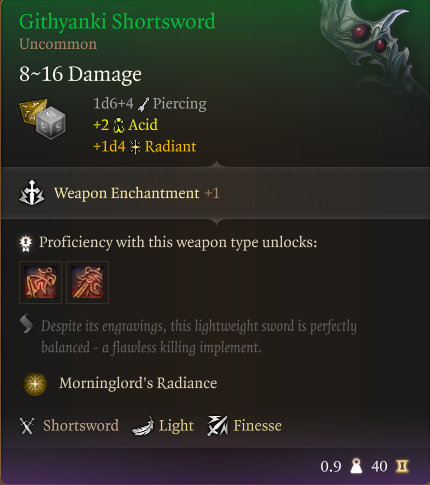Image resolution: width=430 pixels, height=485 pixels.
Task: Click the Finesse arrows icon
Action: pos(218,426)
